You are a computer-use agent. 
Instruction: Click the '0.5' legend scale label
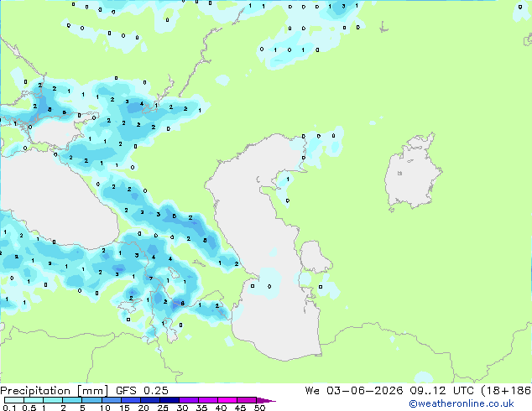[x=29, y=408]
